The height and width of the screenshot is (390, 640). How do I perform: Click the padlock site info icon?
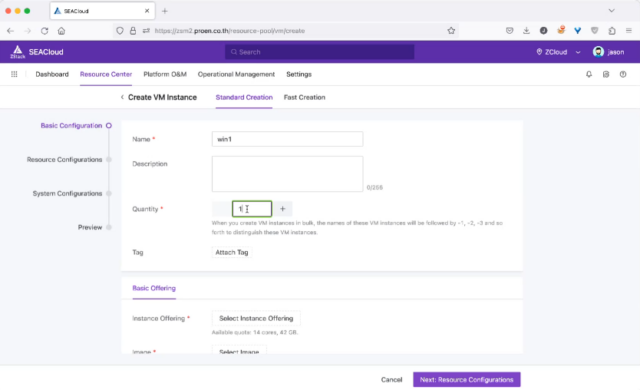coord(133,31)
